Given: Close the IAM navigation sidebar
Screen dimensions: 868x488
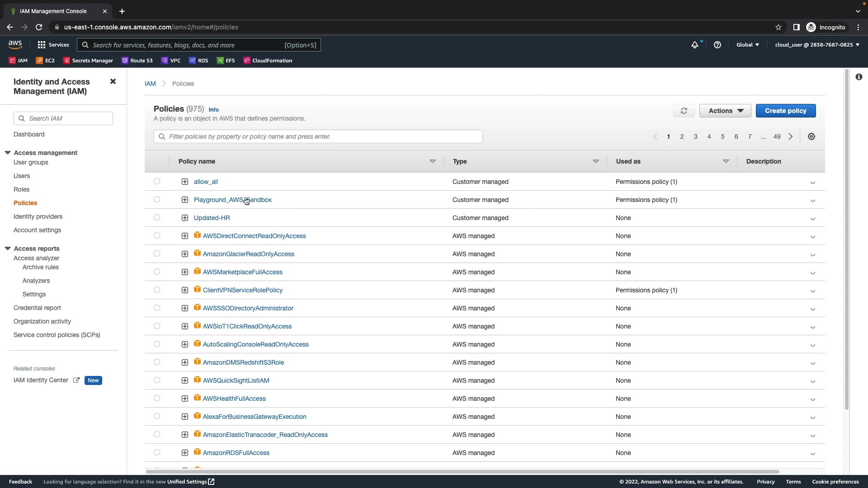Looking at the screenshot, I should click(x=113, y=81).
